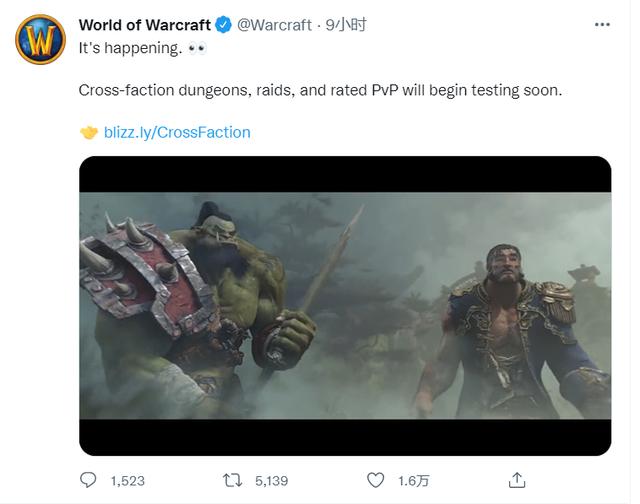Open the share menu icon
Viewport: 640px width, 504px height.
517,480
